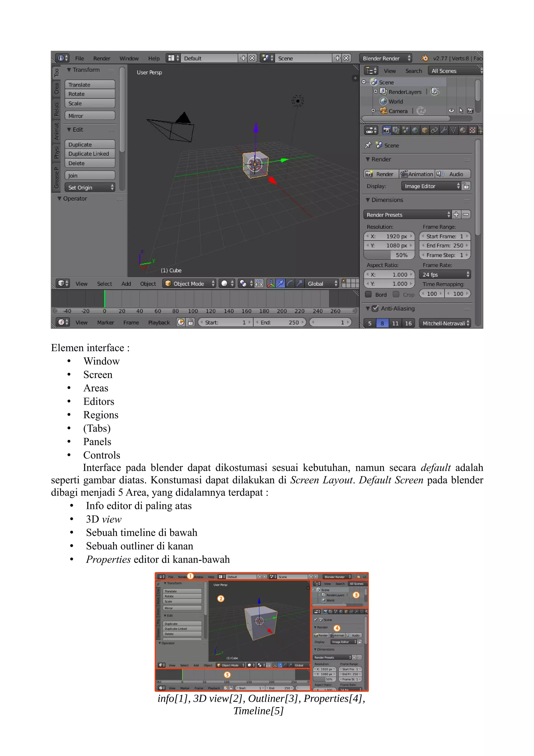Image resolution: width=534 pixels, height=756 pixels.
Task: Toggle the timeline lock icon
Action: tap(191, 322)
